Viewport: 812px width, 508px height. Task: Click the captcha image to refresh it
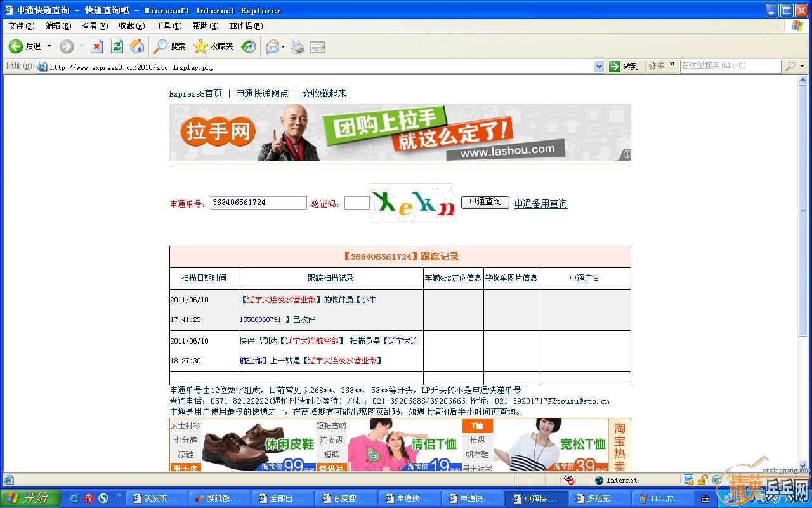[x=413, y=203]
